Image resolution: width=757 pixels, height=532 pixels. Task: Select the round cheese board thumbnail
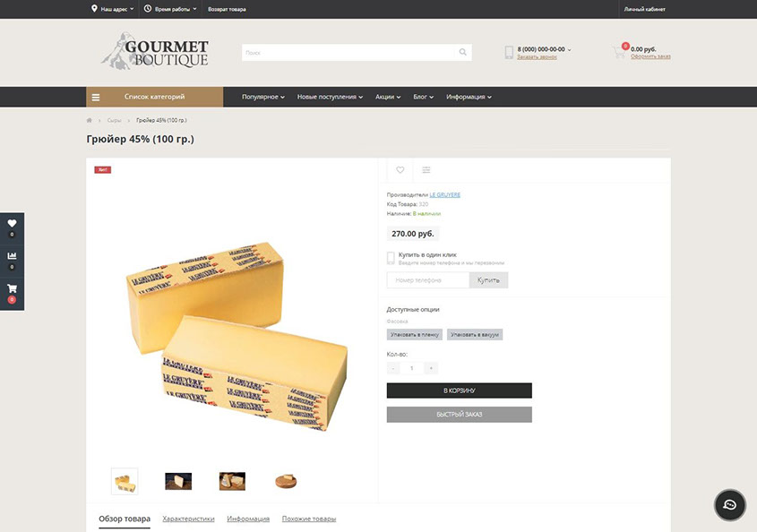pyautogui.click(x=286, y=481)
